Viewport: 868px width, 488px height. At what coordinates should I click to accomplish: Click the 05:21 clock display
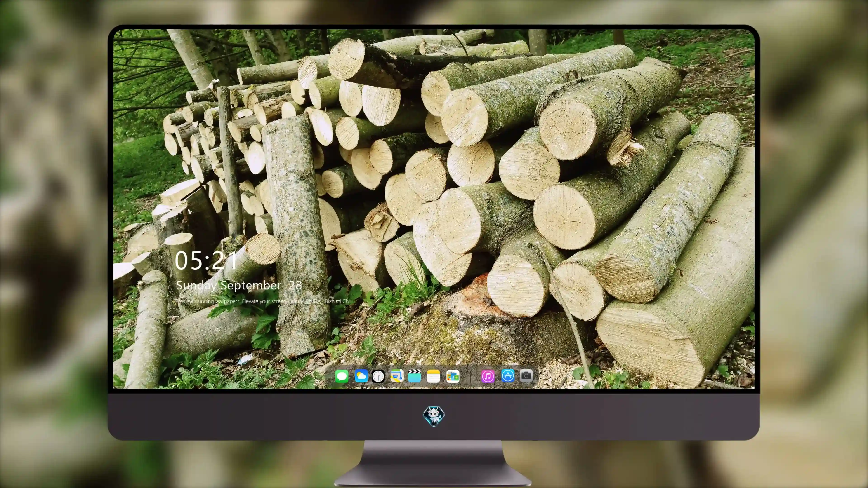click(x=205, y=261)
